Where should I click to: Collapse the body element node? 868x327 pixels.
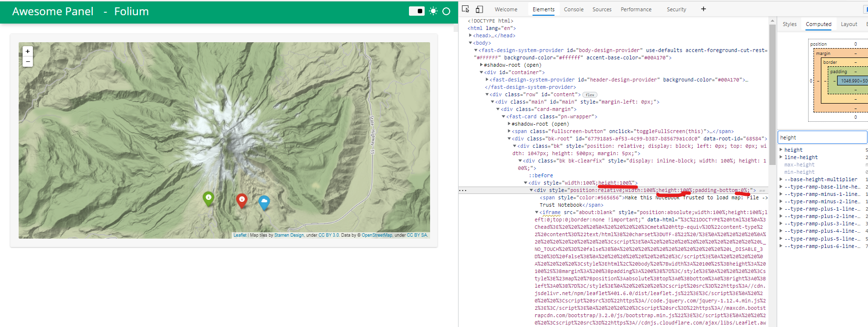click(470, 43)
